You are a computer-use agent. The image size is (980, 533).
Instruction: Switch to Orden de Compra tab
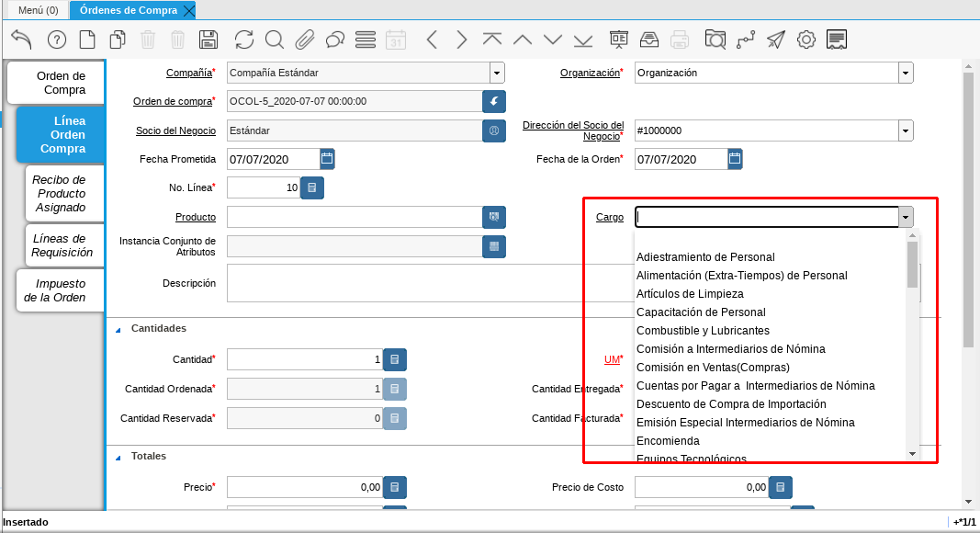[x=56, y=83]
